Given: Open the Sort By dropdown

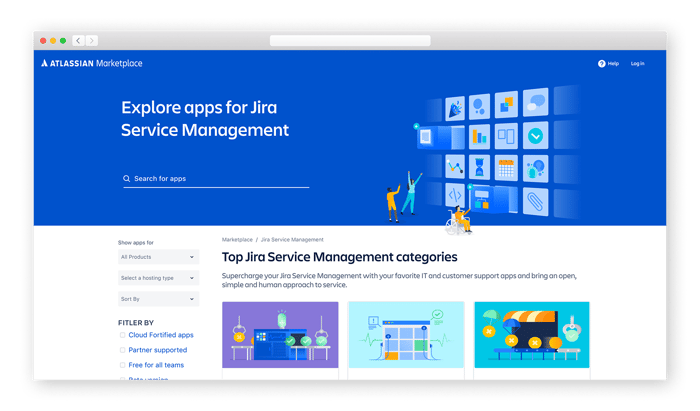Looking at the screenshot, I should click(x=158, y=299).
